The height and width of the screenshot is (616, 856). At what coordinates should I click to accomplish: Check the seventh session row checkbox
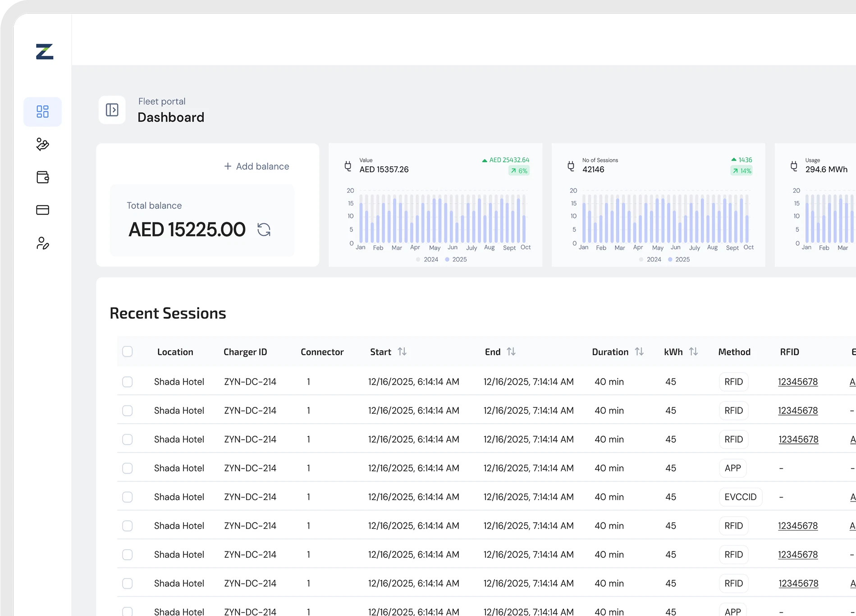128,555
